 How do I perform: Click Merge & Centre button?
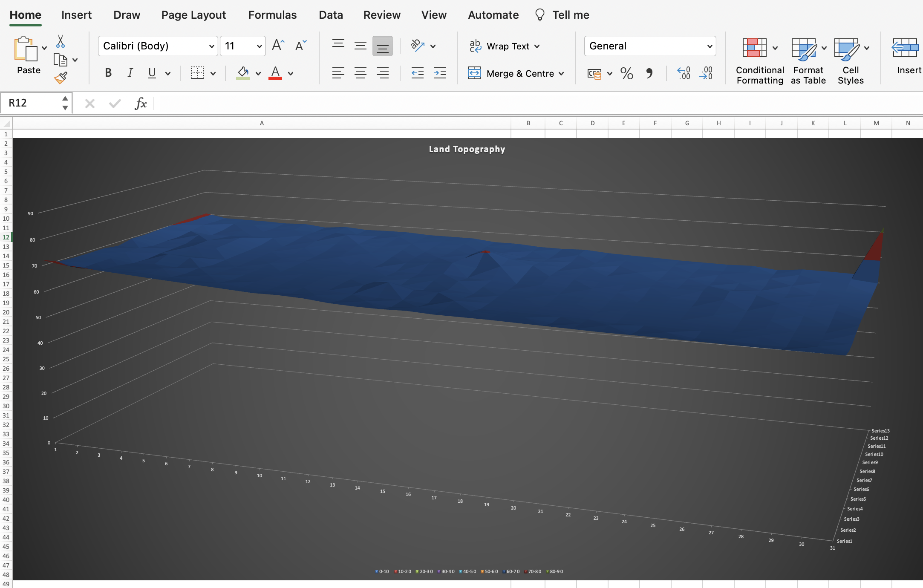point(516,73)
